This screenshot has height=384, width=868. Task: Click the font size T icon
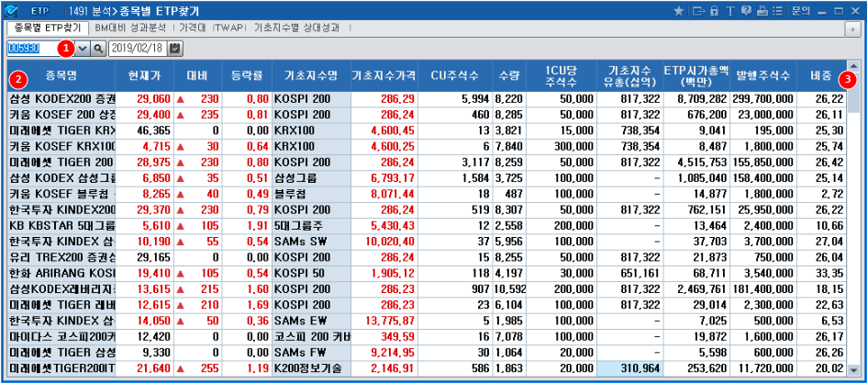[x=729, y=11]
